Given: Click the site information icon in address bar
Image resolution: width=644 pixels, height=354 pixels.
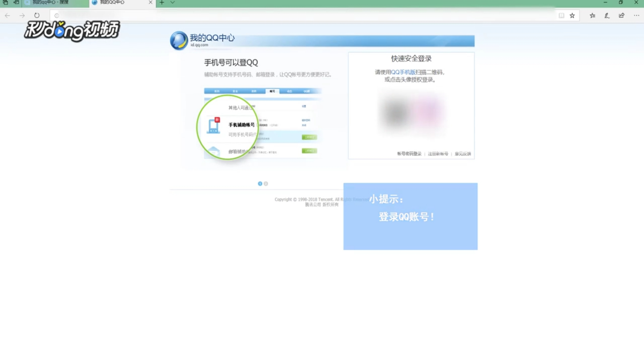Looking at the screenshot, I should tap(57, 16).
